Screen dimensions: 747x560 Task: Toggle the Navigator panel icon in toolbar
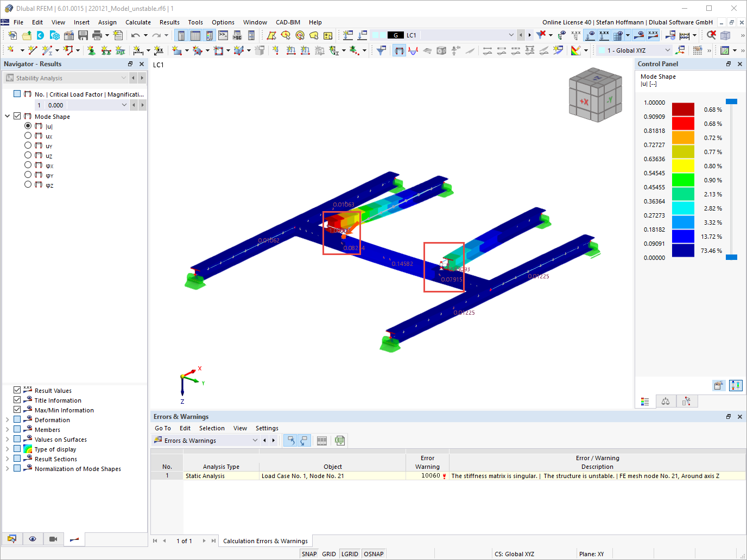pos(181,35)
